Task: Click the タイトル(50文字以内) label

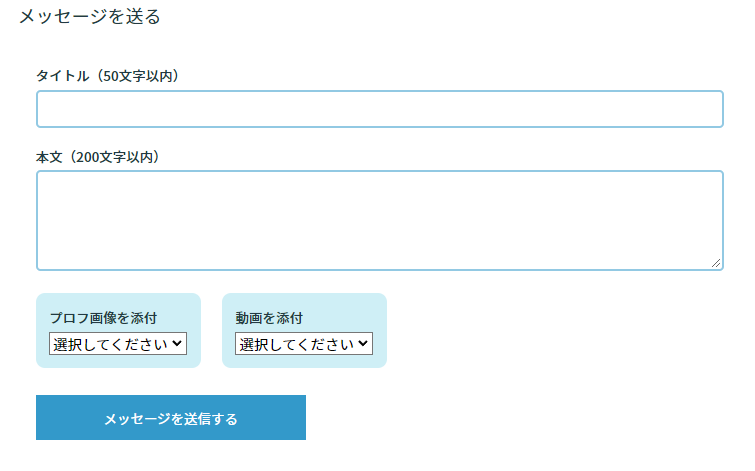Action: click(x=107, y=76)
